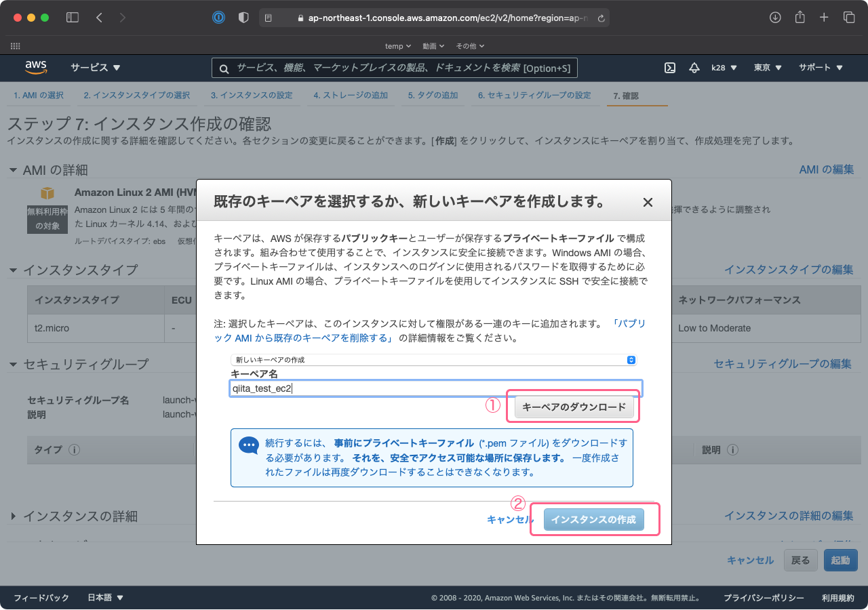The height and width of the screenshot is (610, 868).
Task: Open パブリック AMI から既存のキーペアを削除する link
Action: (x=430, y=331)
